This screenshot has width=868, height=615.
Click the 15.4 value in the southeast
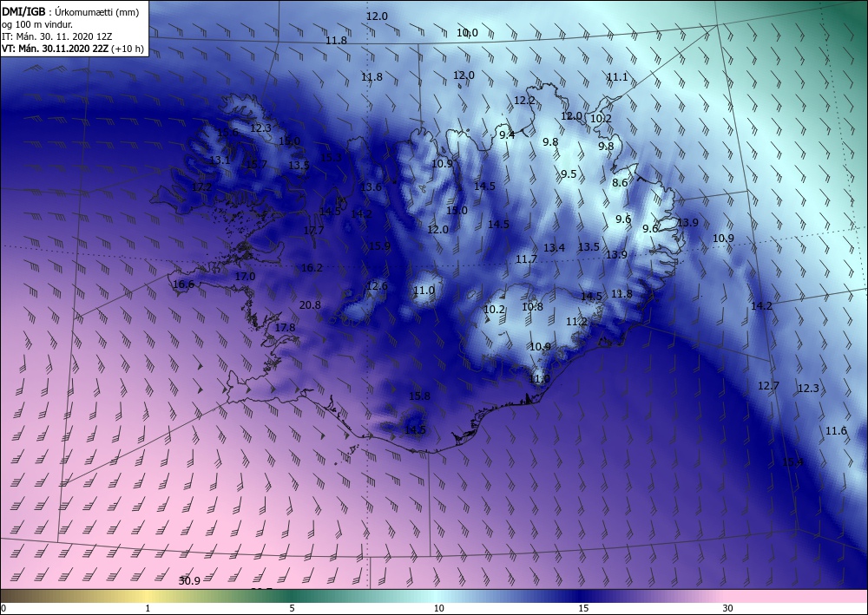[792, 461]
